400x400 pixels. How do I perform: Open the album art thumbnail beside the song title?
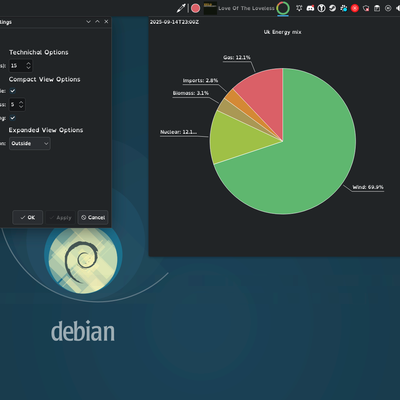[210, 8]
